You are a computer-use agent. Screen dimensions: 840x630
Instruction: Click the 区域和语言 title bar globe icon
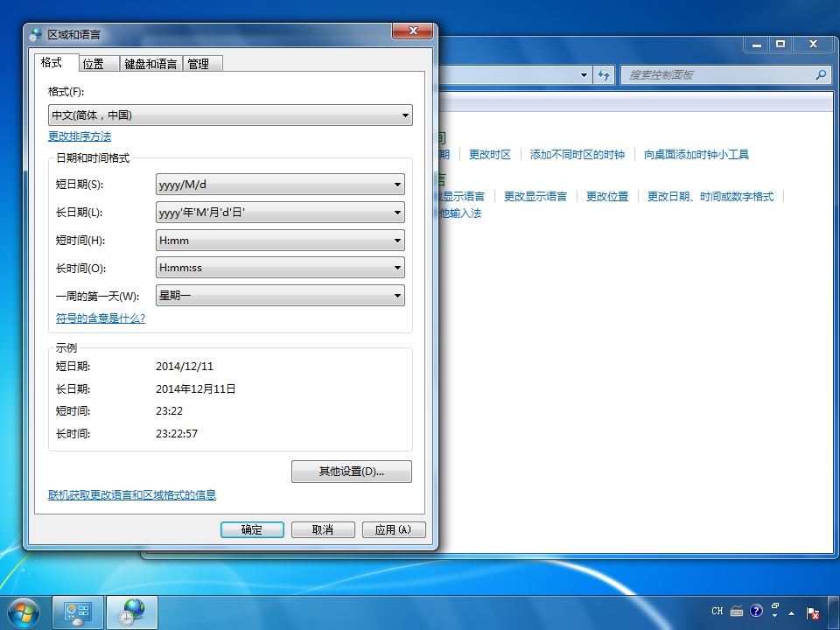pyautogui.click(x=35, y=35)
